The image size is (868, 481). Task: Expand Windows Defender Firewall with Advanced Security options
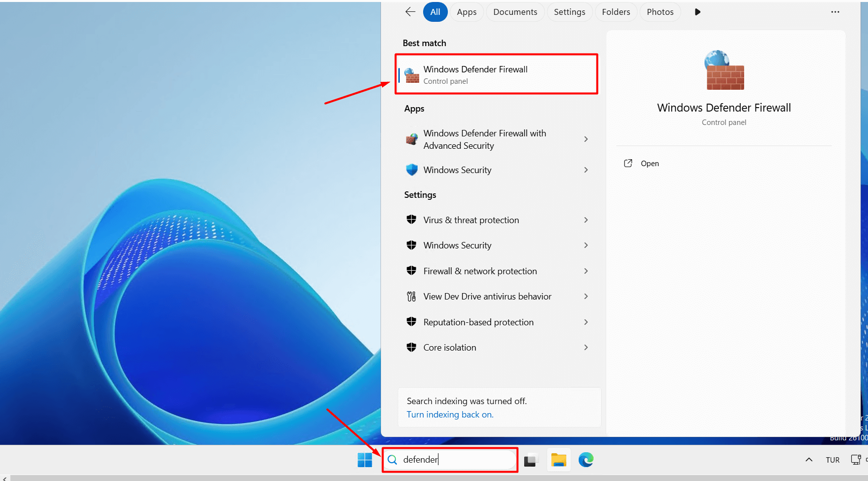click(x=586, y=139)
